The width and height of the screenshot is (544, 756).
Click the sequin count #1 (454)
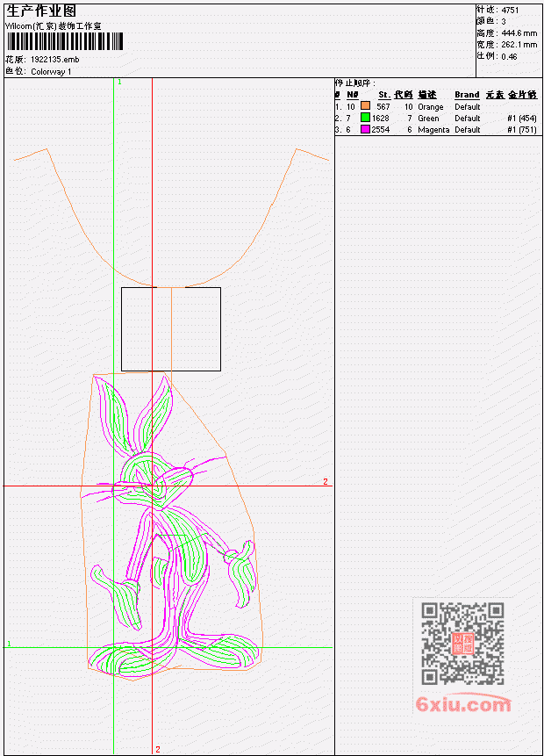pos(522,119)
